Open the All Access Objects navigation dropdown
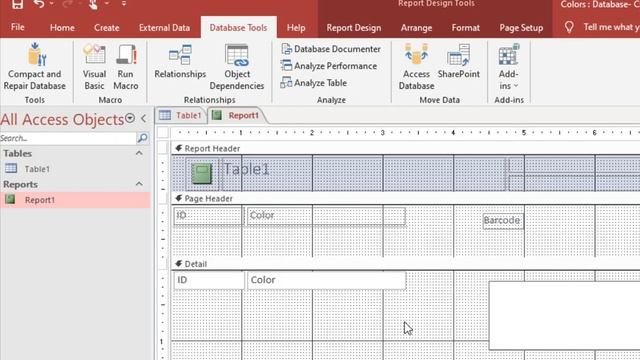The height and width of the screenshot is (360, 640). 130,118
